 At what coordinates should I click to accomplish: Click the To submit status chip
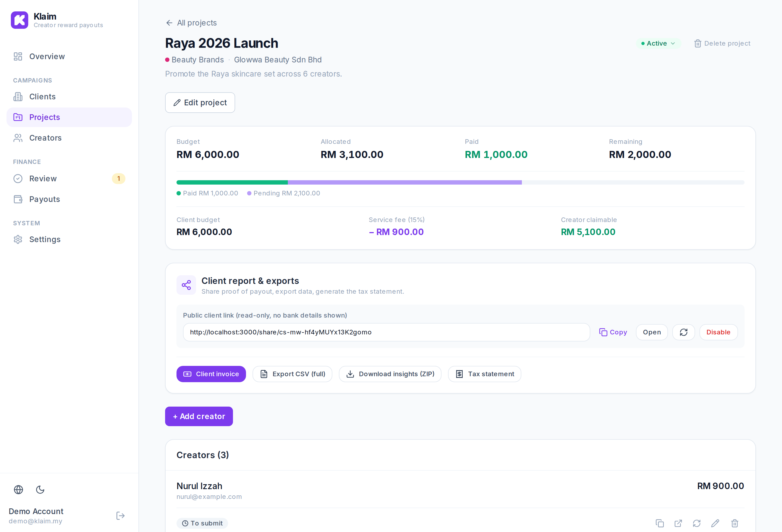point(202,523)
